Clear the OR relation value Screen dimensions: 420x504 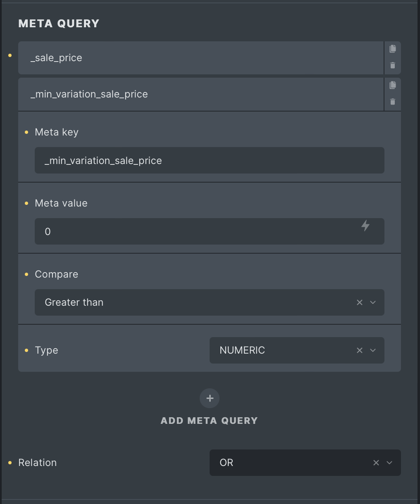(x=376, y=463)
